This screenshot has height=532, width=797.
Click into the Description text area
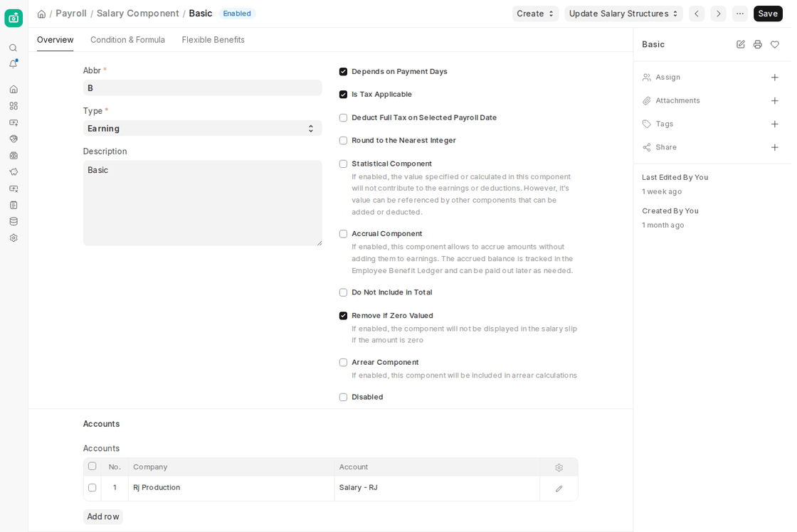202,203
